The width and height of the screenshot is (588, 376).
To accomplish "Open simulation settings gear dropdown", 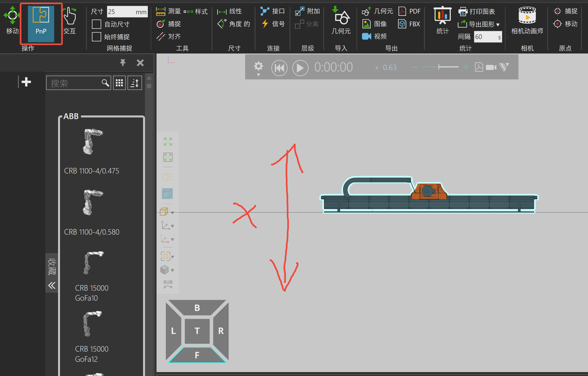I will click(258, 69).
